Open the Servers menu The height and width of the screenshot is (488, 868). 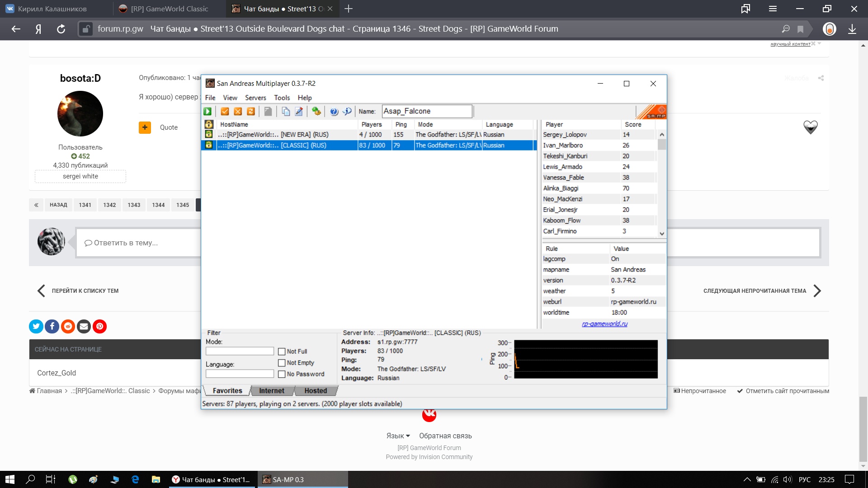point(255,98)
